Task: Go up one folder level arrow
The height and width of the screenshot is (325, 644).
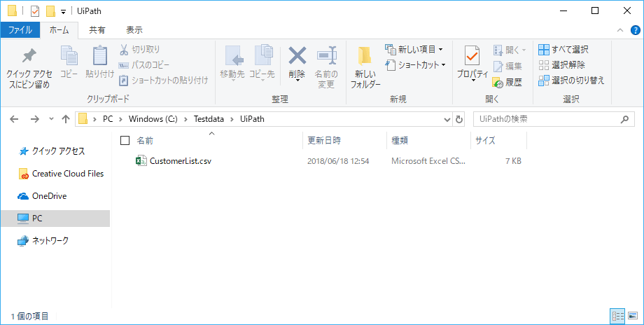Action: [x=66, y=119]
